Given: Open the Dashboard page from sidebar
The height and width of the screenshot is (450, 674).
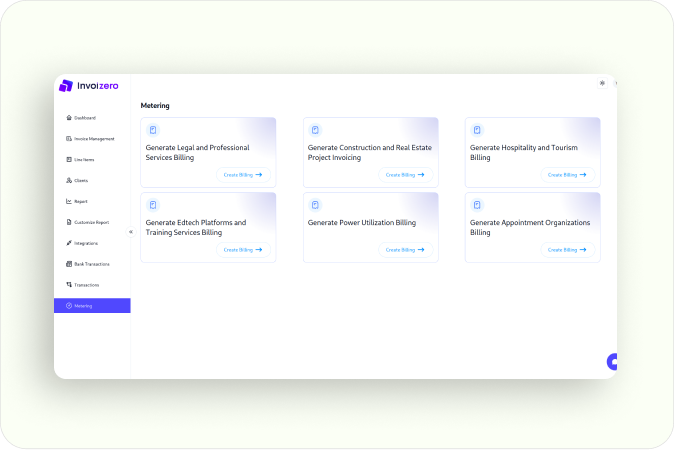Looking at the screenshot, I should tap(81, 118).
